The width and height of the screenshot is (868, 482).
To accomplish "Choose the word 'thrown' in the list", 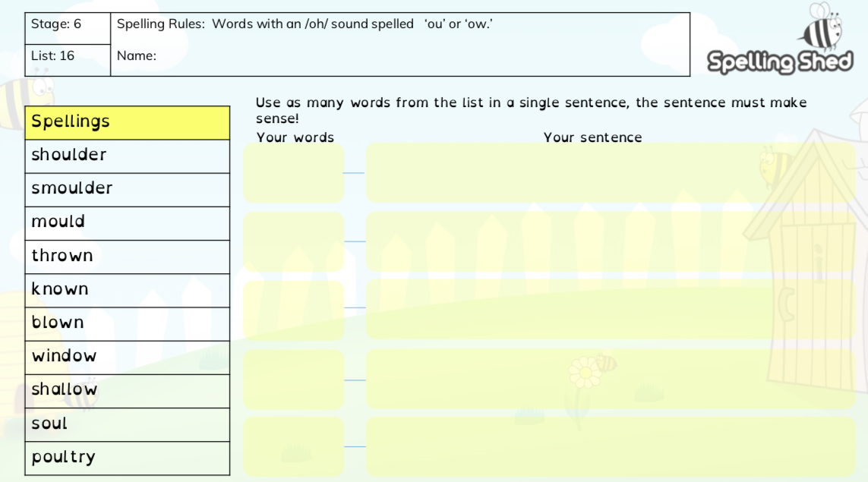I will pyautogui.click(x=62, y=256).
